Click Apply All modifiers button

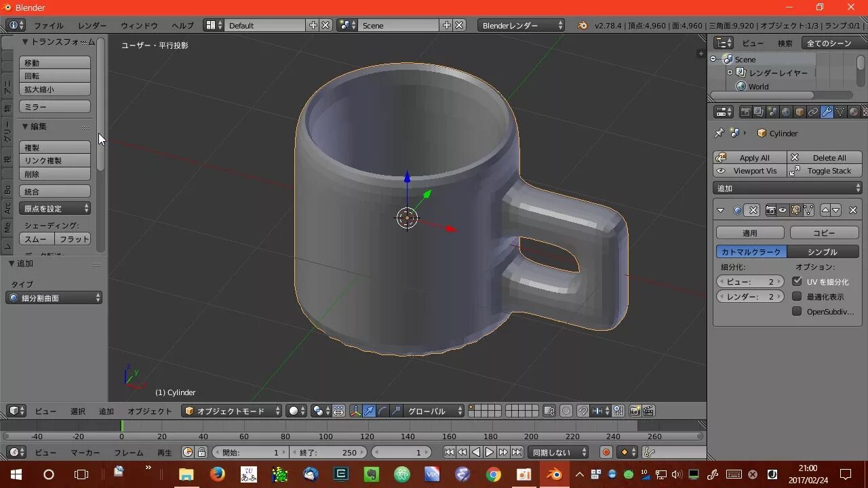(x=750, y=157)
